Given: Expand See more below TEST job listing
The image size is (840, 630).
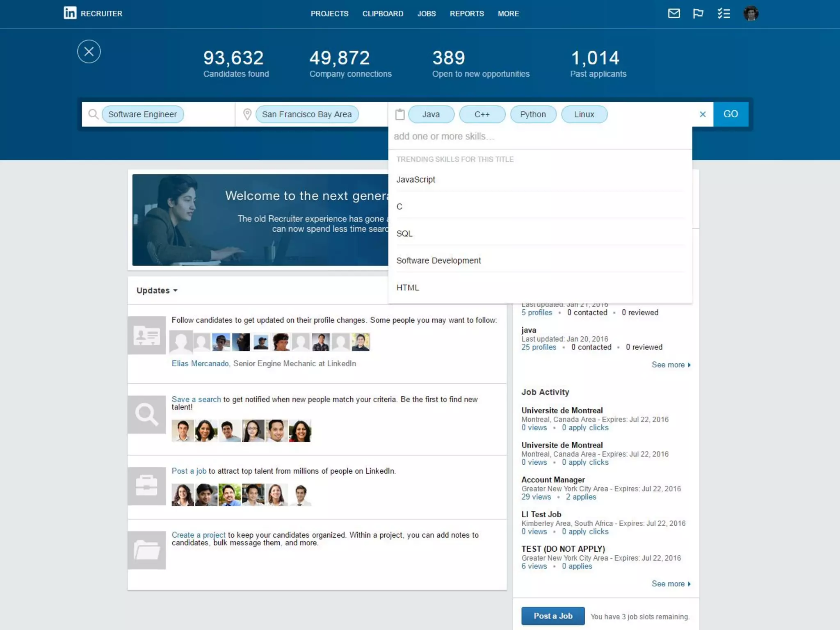Looking at the screenshot, I should pyautogui.click(x=671, y=584).
